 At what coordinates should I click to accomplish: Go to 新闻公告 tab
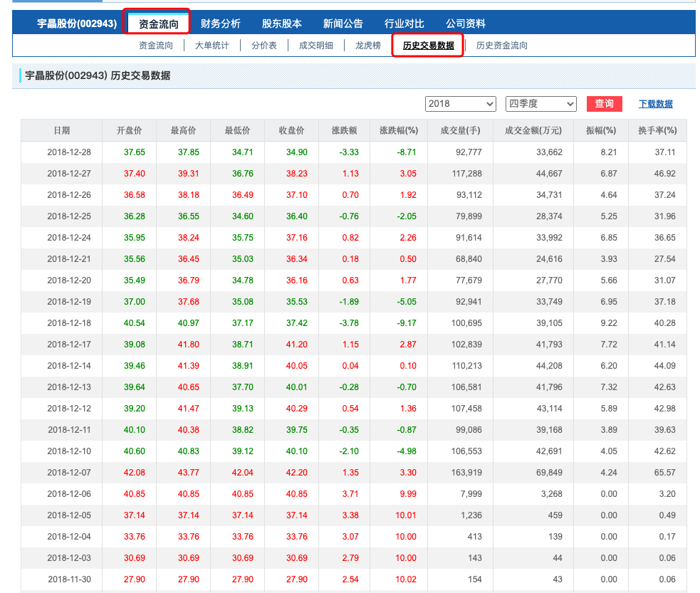(343, 23)
